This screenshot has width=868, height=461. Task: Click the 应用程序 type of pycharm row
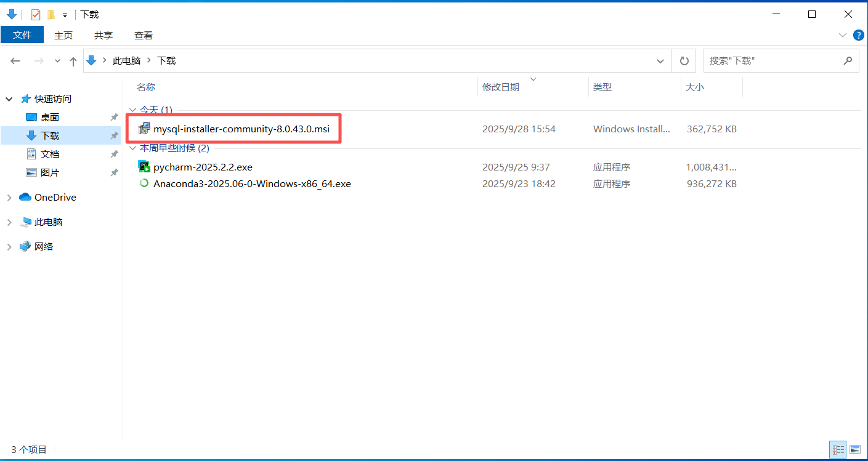point(612,167)
